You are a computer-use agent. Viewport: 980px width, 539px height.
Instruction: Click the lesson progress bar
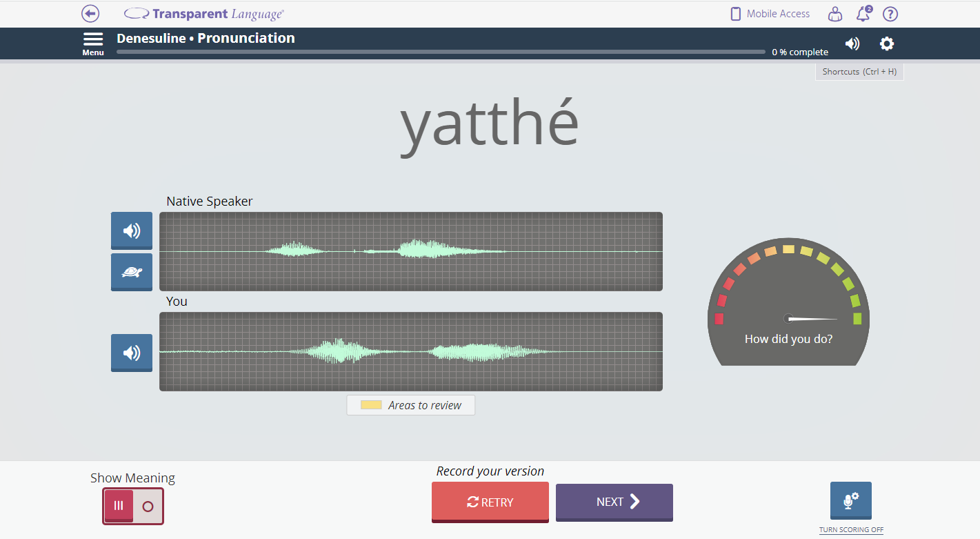tap(441, 52)
